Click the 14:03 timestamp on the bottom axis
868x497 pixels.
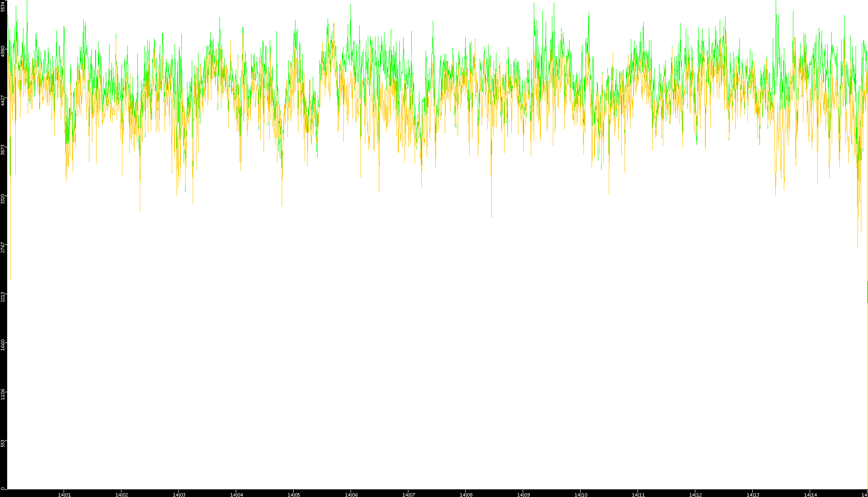pos(179,495)
